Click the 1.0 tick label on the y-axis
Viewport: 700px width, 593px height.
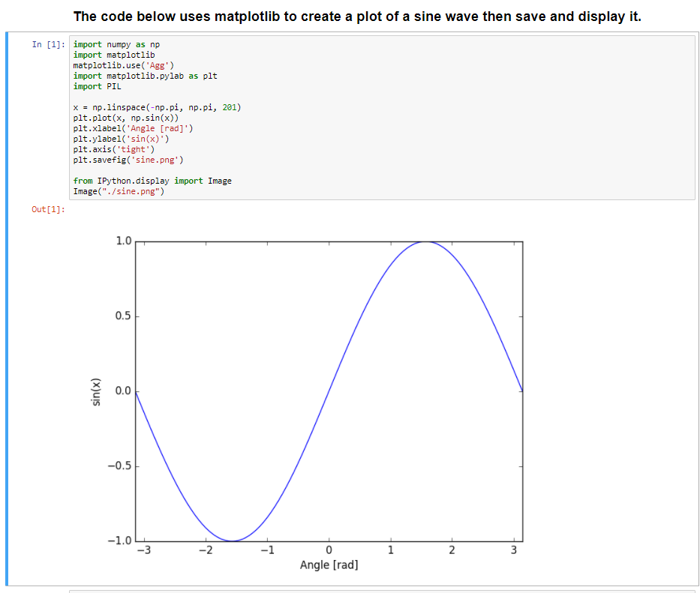124,241
